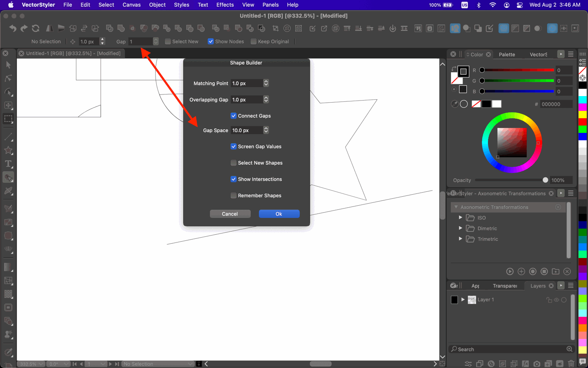Cancel the Shape Builder dialog
Screen dimensions: 588x368
tap(230, 214)
